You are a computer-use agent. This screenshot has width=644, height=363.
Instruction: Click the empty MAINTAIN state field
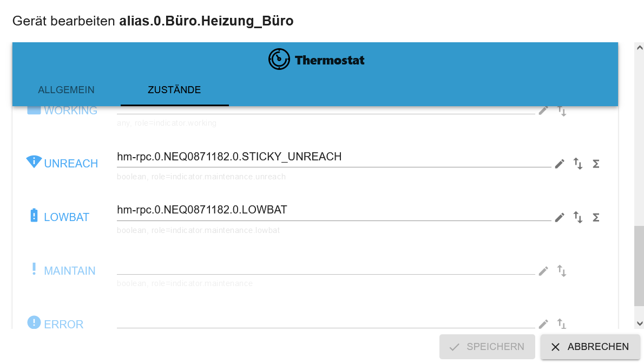pos(326,267)
